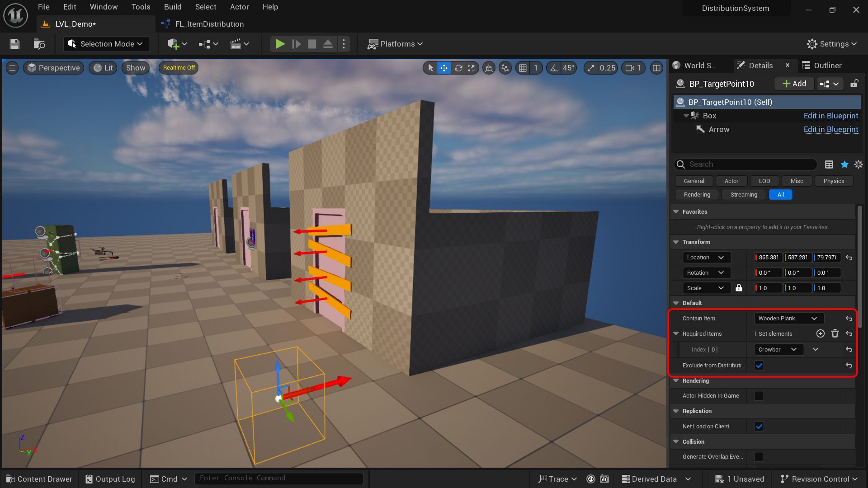868x488 pixels.
Task: Toggle rotation snapping angle icon
Action: 554,68
